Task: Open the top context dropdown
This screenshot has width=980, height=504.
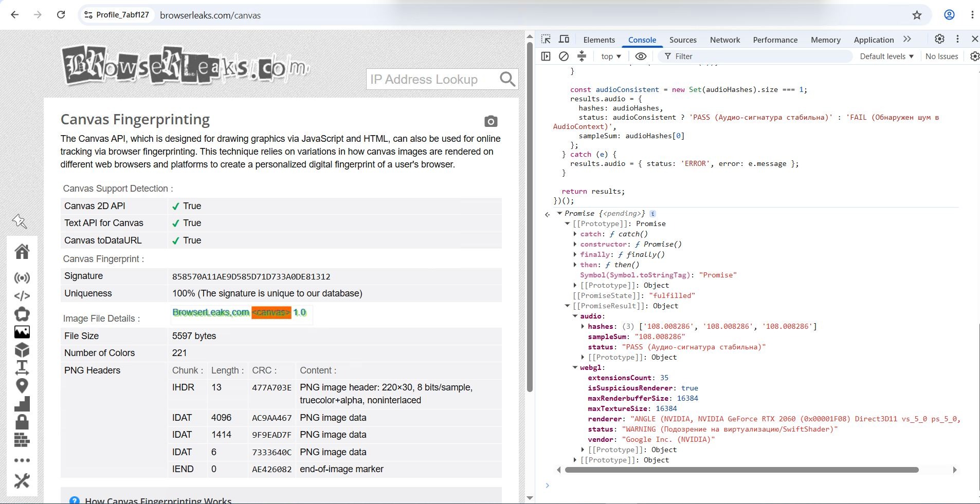Action: pos(611,57)
